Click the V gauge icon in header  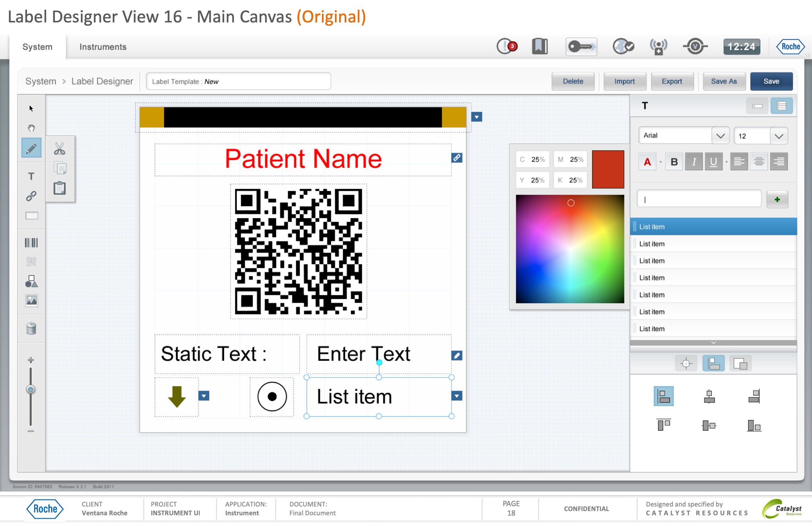click(695, 46)
